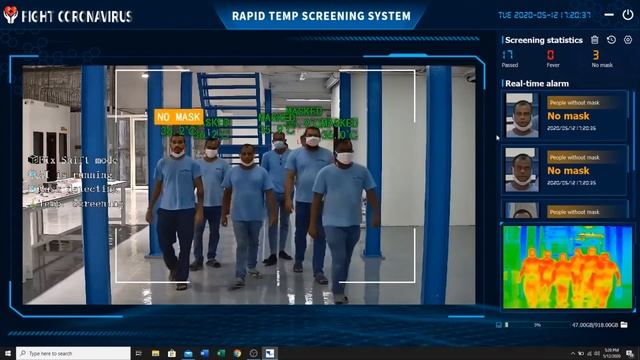The height and width of the screenshot is (360, 640).
Task: Open Task View in taskbar
Action: (138, 353)
